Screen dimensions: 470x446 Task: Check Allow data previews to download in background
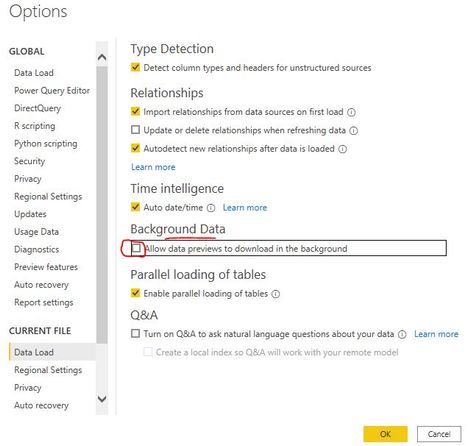(136, 248)
